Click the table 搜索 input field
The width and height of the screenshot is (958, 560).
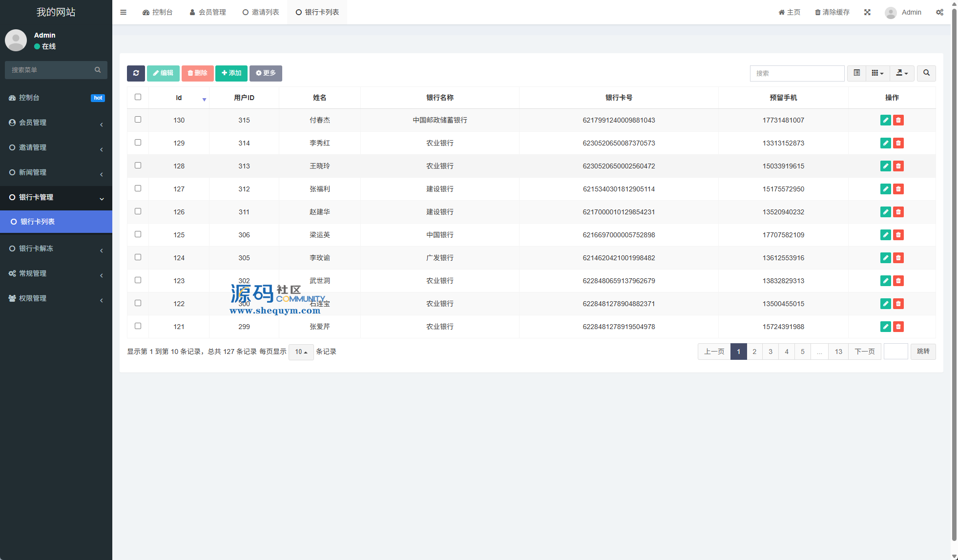click(x=797, y=73)
